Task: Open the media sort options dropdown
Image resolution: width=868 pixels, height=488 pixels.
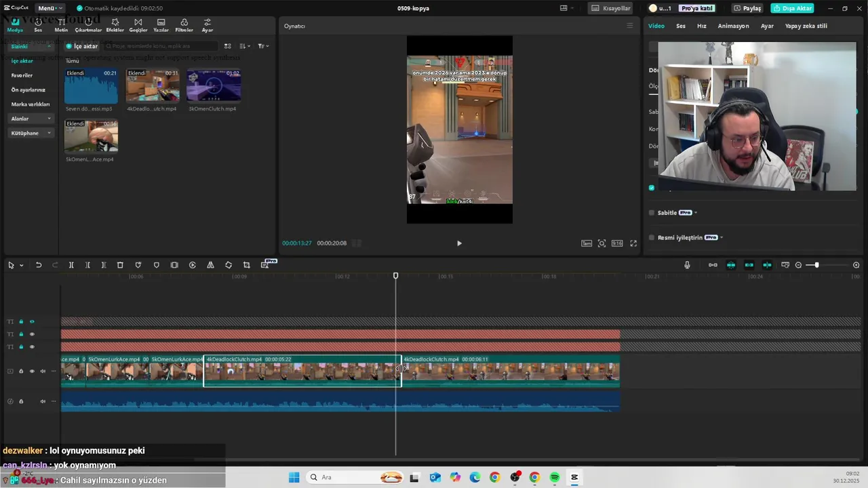Action: (x=245, y=46)
